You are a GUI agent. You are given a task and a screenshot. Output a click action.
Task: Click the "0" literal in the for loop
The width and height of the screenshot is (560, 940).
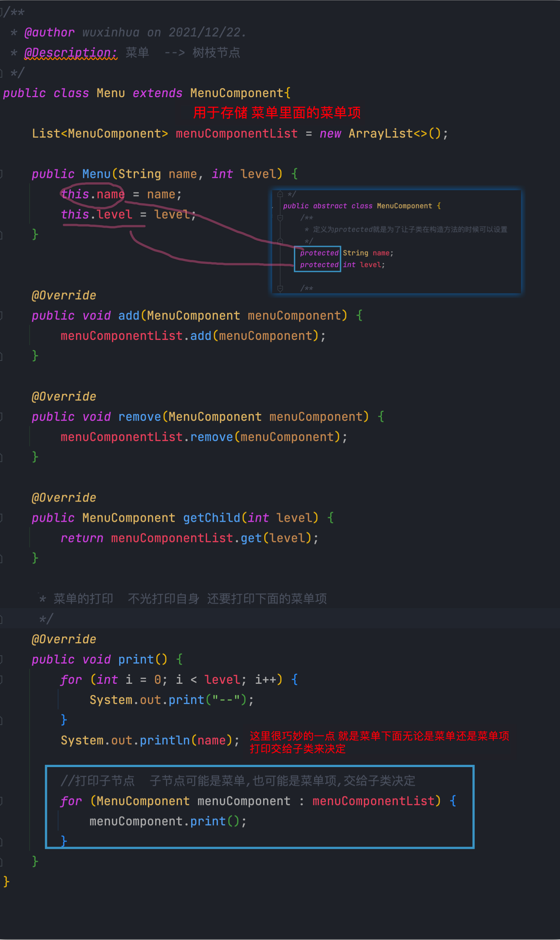pyautogui.click(x=158, y=680)
